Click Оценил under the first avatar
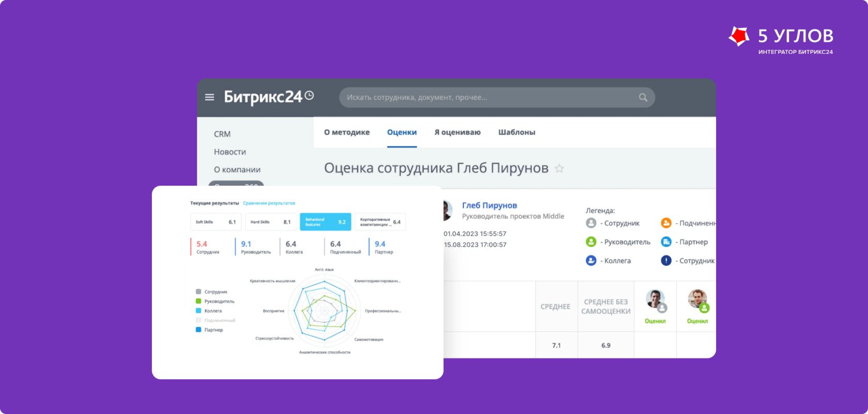The height and width of the screenshot is (414, 868). [x=655, y=321]
